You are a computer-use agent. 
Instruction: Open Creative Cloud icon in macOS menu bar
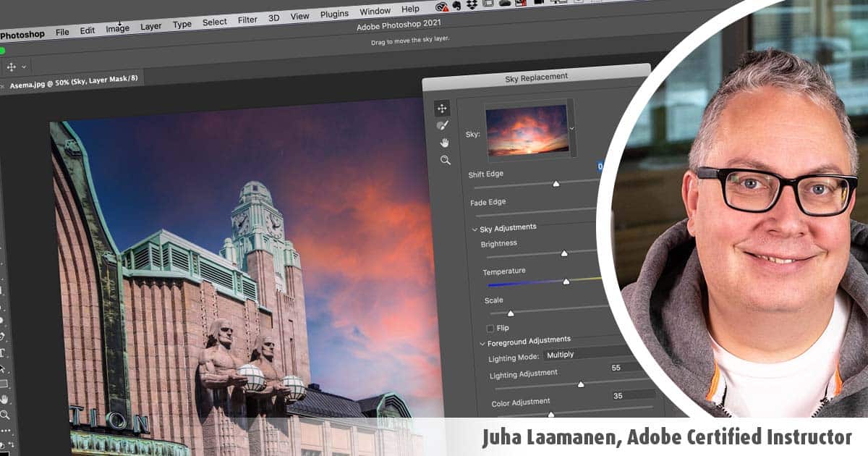442,7
